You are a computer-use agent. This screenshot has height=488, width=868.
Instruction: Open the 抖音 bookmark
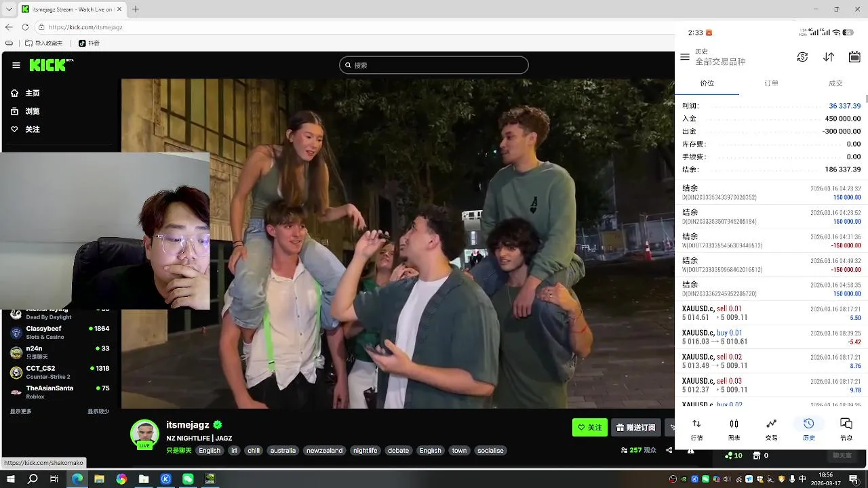point(89,43)
